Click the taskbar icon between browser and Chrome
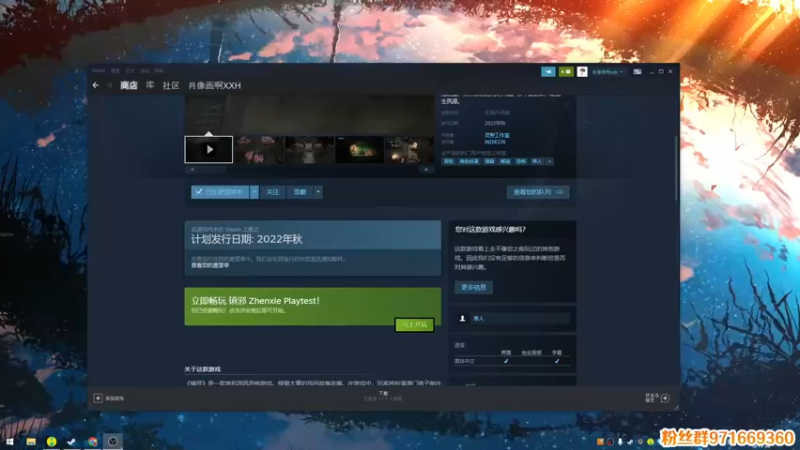Viewport: 800px width, 450px height. pos(71,441)
